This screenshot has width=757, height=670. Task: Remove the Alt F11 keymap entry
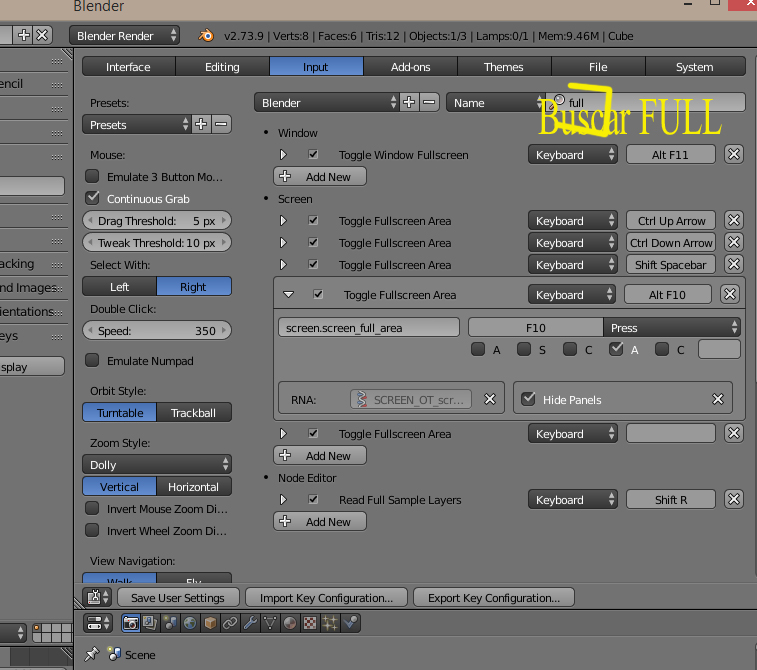733,155
